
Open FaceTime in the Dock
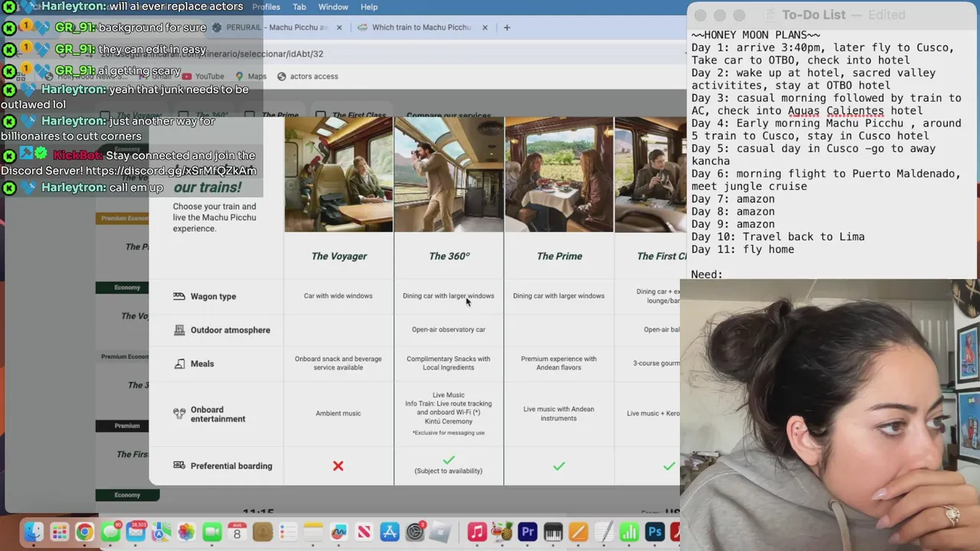click(x=212, y=532)
